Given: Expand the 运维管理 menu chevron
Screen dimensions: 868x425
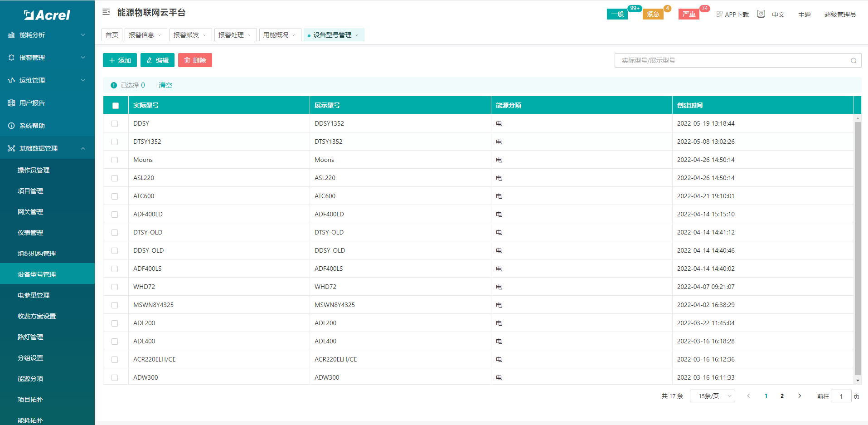Looking at the screenshot, I should click(83, 80).
